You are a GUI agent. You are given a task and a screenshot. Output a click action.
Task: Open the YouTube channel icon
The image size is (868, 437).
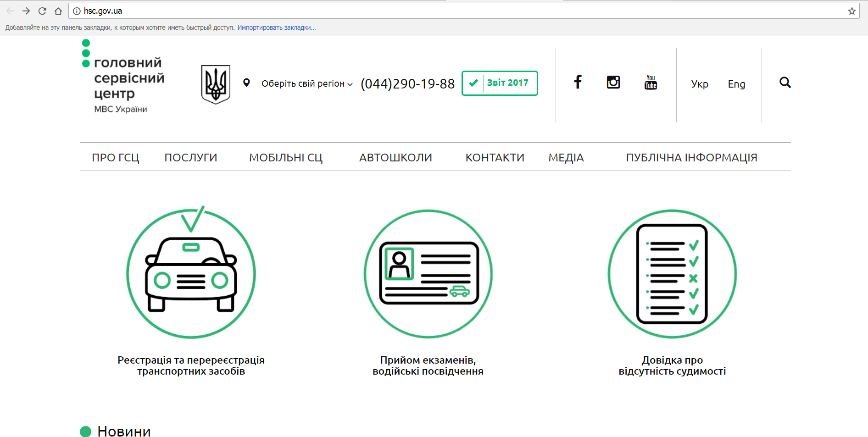click(x=651, y=82)
